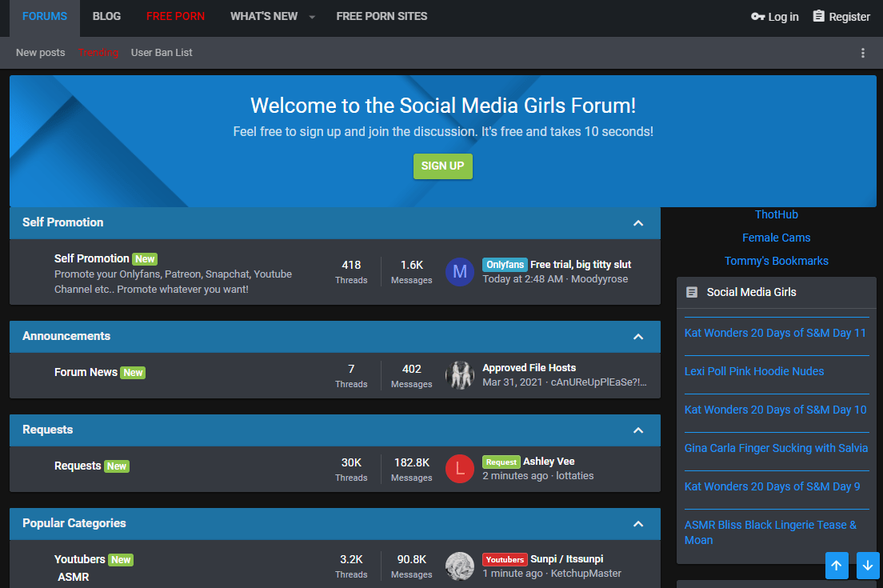Open New posts in sub-navigation
883x588 pixels.
[41, 52]
